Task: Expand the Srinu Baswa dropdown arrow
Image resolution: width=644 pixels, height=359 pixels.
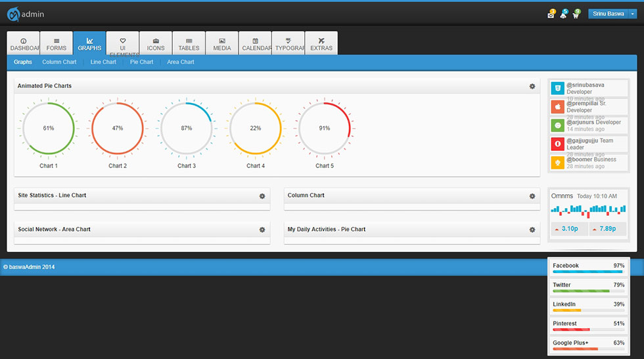Action: pyautogui.click(x=633, y=14)
